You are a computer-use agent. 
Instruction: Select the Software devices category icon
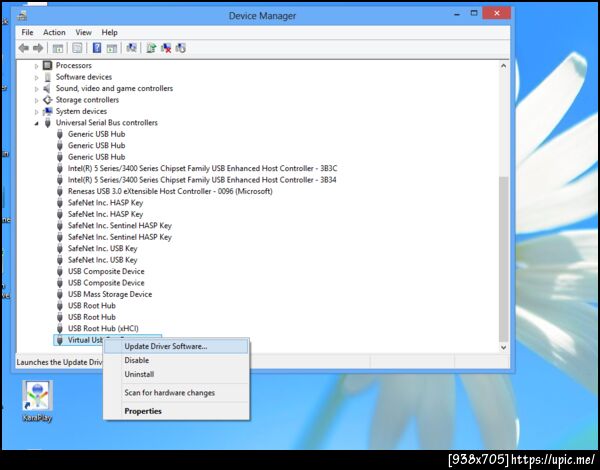tap(47, 77)
